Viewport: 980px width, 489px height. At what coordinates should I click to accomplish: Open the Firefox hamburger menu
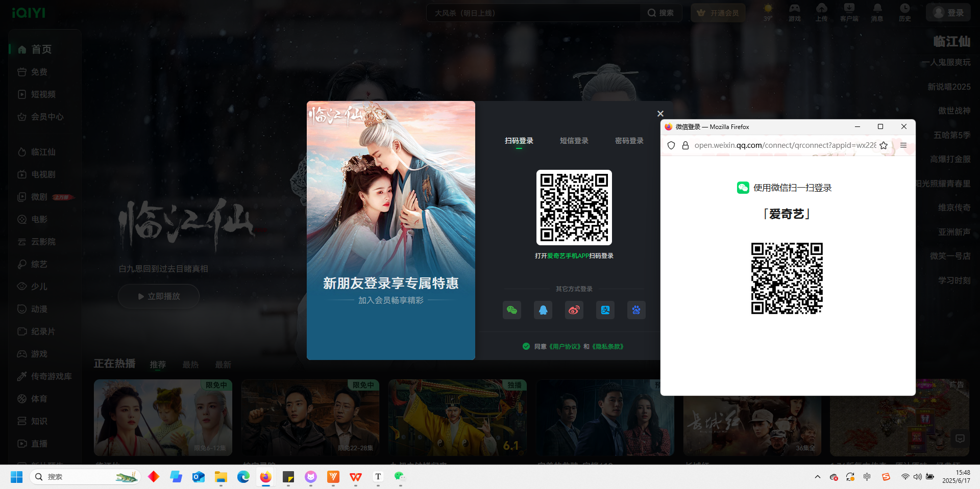pyautogui.click(x=903, y=145)
